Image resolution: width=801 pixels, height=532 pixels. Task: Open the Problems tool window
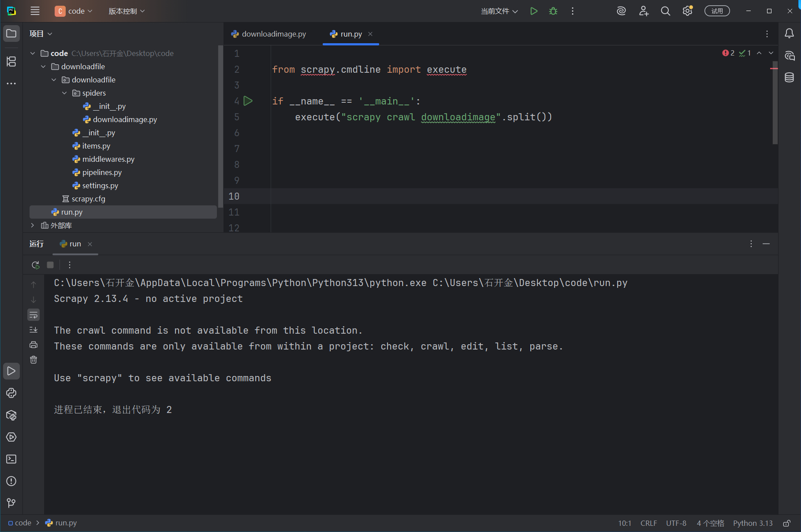(11, 481)
